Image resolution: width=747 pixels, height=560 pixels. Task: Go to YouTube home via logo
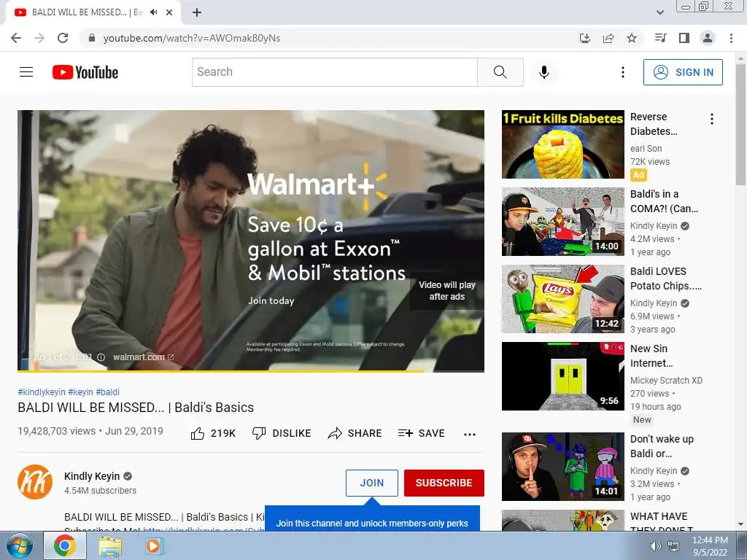85,72
